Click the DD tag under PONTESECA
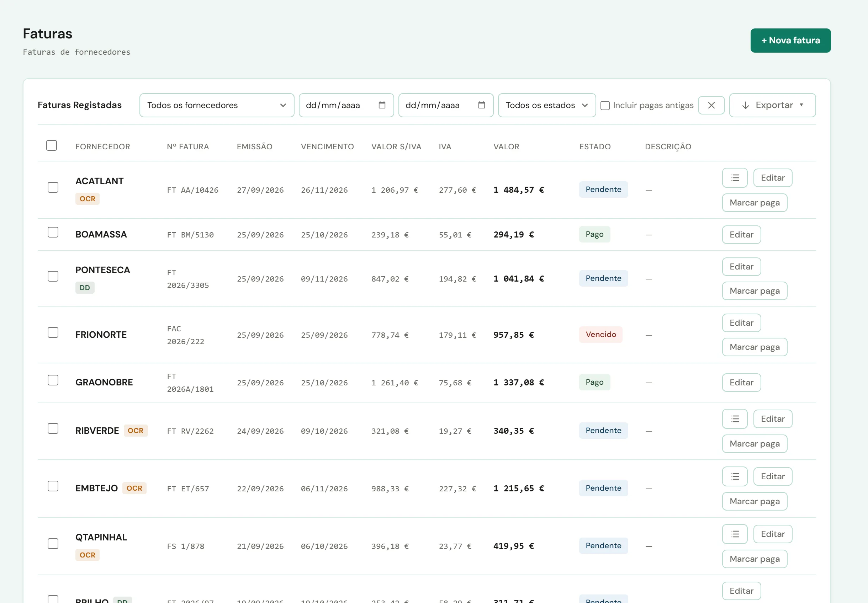The height and width of the screenshot is (603, 868). click(x=85, y=288)
